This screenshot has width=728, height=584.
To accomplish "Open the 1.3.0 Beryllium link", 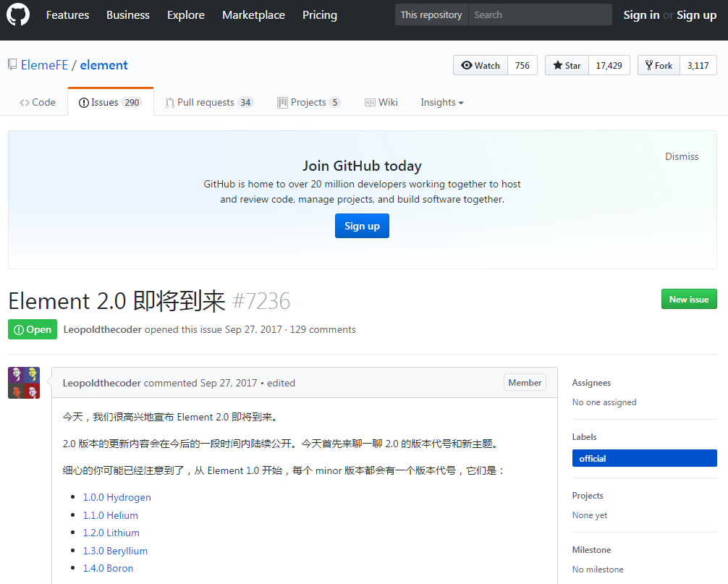I will (116, 551).
